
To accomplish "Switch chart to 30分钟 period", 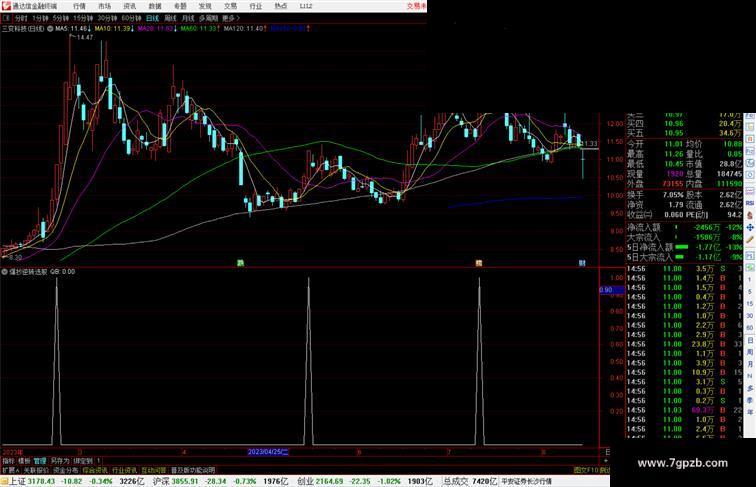I will (107, 18).
